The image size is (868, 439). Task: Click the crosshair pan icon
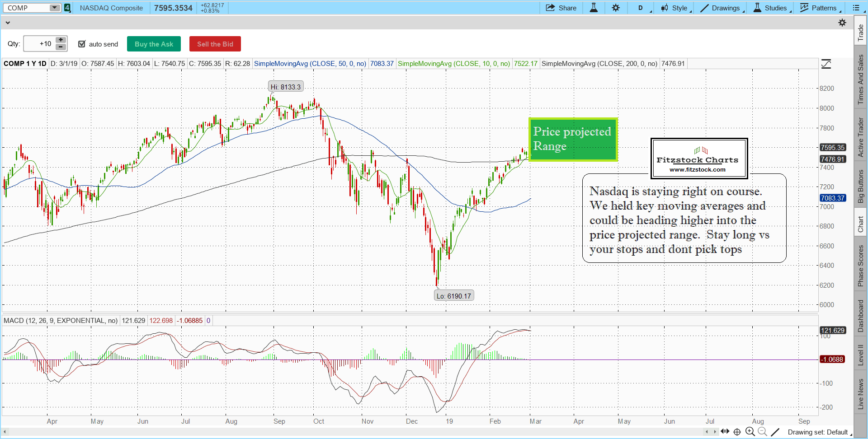(737, 432)
